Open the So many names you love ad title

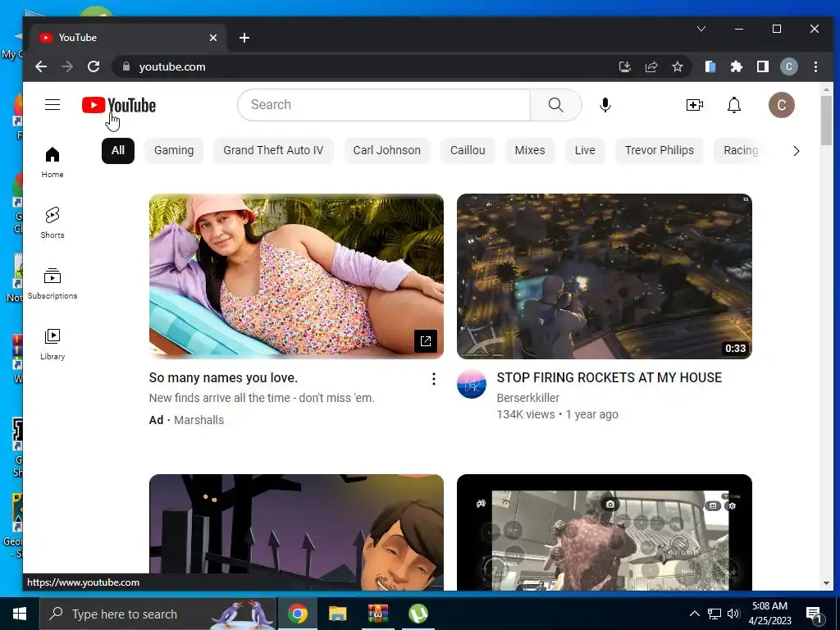pos(223,377)
